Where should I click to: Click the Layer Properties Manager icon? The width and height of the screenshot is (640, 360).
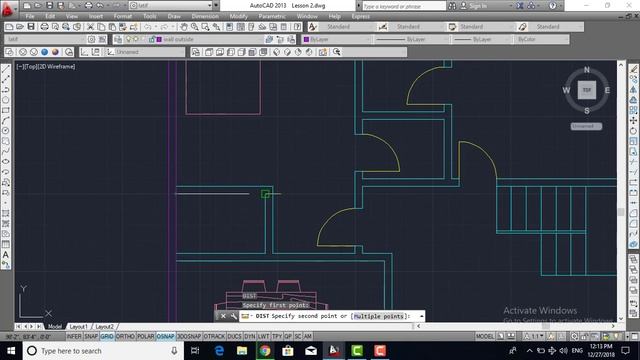[118, 39]
